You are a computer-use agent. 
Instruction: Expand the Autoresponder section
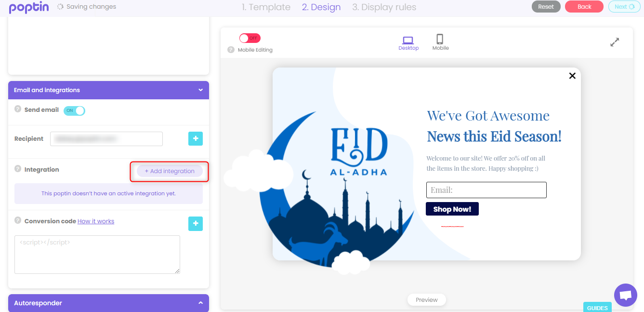click(x=108, y=303)
